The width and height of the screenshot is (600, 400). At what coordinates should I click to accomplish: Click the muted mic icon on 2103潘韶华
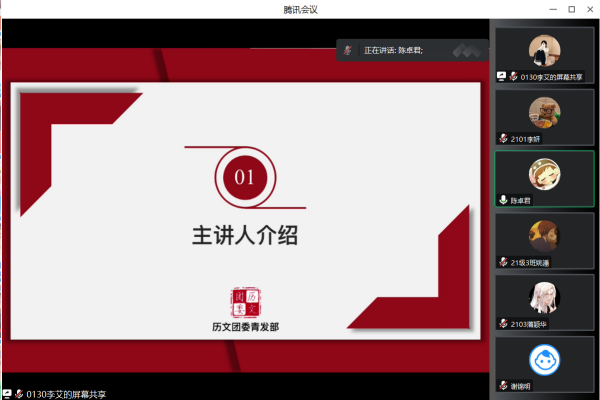pos(504,324)
